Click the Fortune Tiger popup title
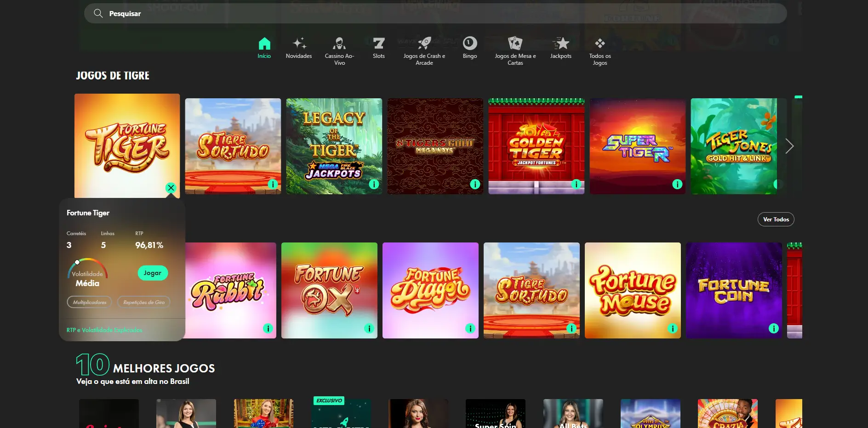 [x=88, y=213]
